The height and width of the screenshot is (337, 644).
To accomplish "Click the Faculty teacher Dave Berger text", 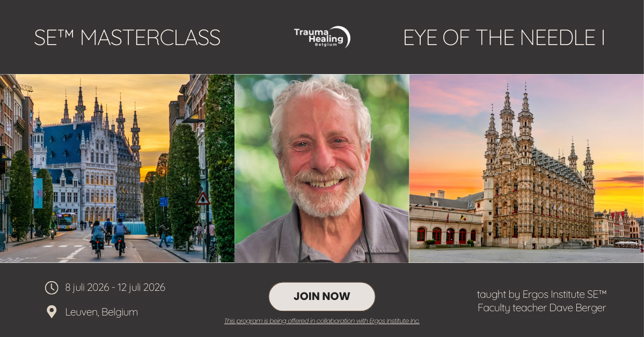I will [x=541, y=308].
